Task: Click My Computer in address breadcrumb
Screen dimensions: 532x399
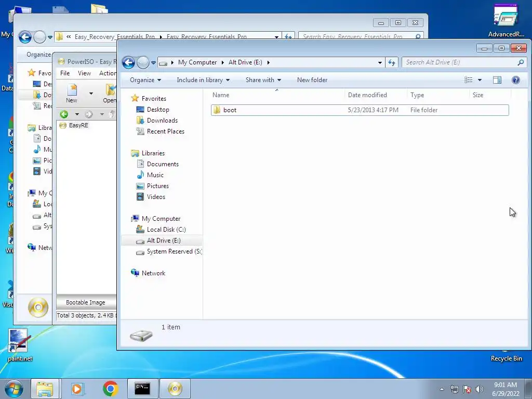Action: 197,62
